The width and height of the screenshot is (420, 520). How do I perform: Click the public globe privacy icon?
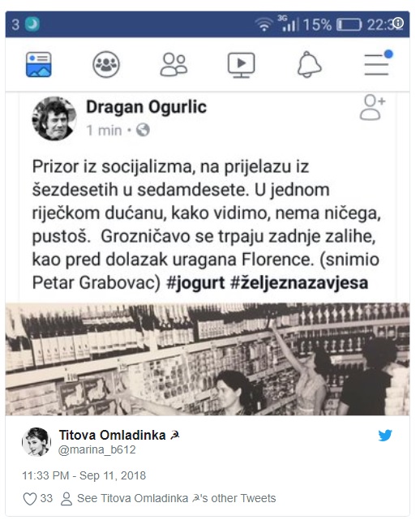pyautogui.click(x=143, y=130)
